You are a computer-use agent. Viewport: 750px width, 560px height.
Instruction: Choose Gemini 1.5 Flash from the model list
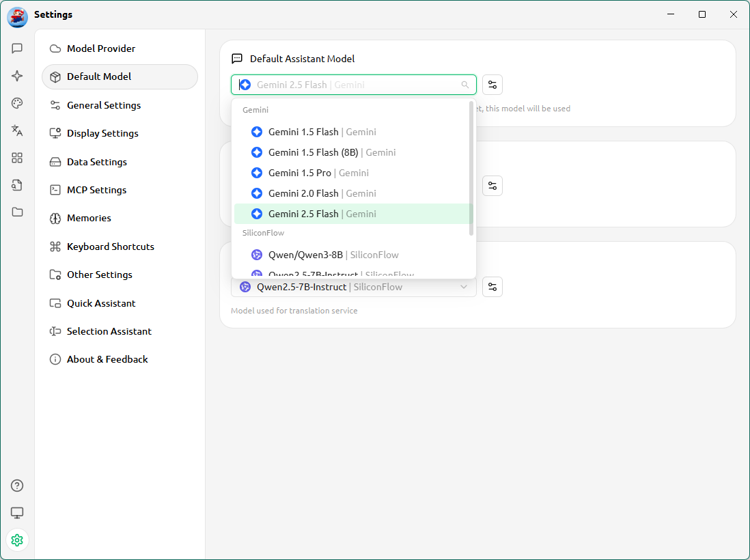352,132
